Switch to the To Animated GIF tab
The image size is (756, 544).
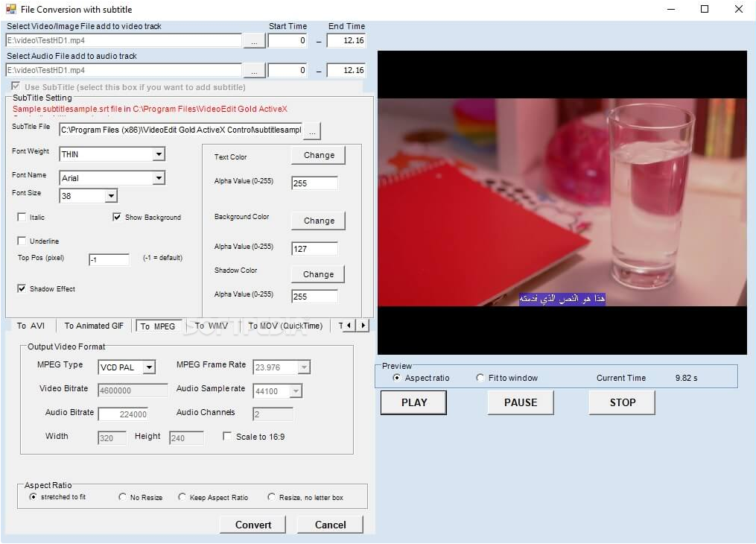(94, 326)
